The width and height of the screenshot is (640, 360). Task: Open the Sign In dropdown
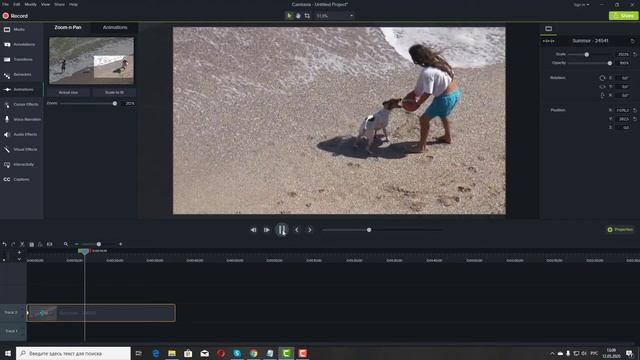pos(581,4)
